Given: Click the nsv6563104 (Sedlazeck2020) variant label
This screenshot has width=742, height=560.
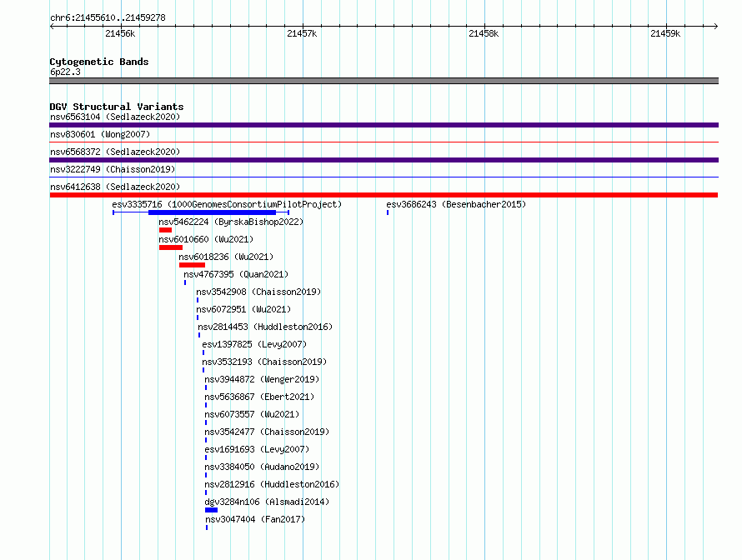Looking at the screenshot, I should (x=115, y=117).
